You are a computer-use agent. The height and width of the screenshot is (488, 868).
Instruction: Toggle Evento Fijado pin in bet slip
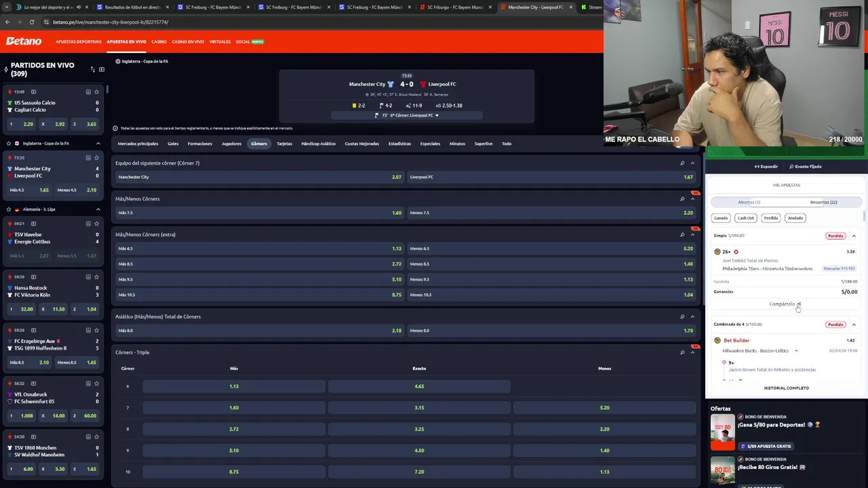806,167
